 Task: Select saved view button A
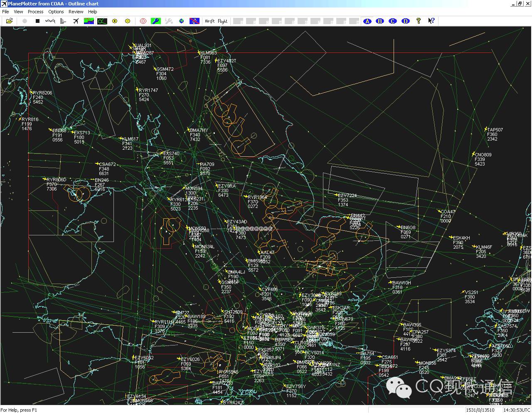pyautogui.click(x=367, y=21)
